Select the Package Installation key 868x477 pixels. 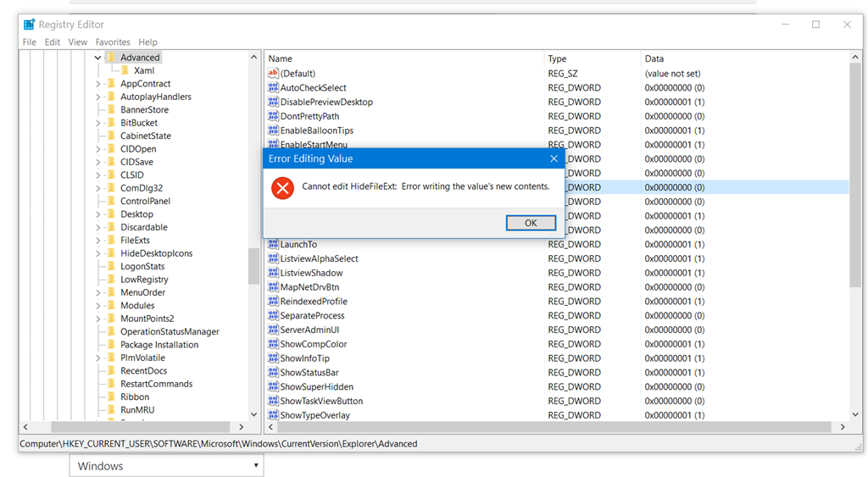159,345
